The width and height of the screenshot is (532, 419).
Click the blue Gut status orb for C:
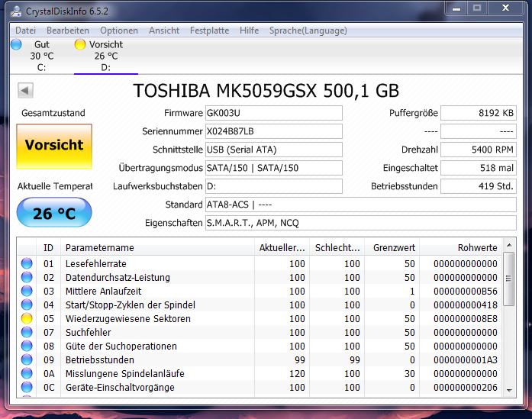tap(16, 44)
